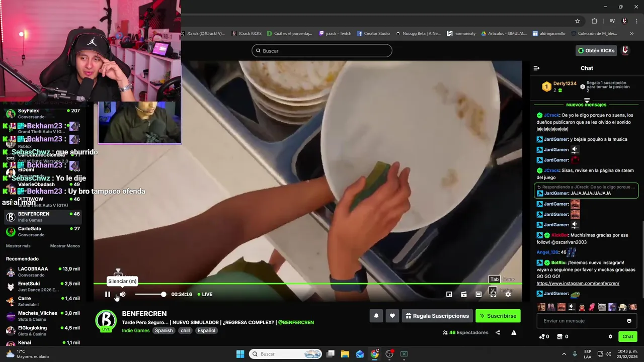Open the media controls icon in Chrome
Viewport: 644px width, 362px height.
612,21
